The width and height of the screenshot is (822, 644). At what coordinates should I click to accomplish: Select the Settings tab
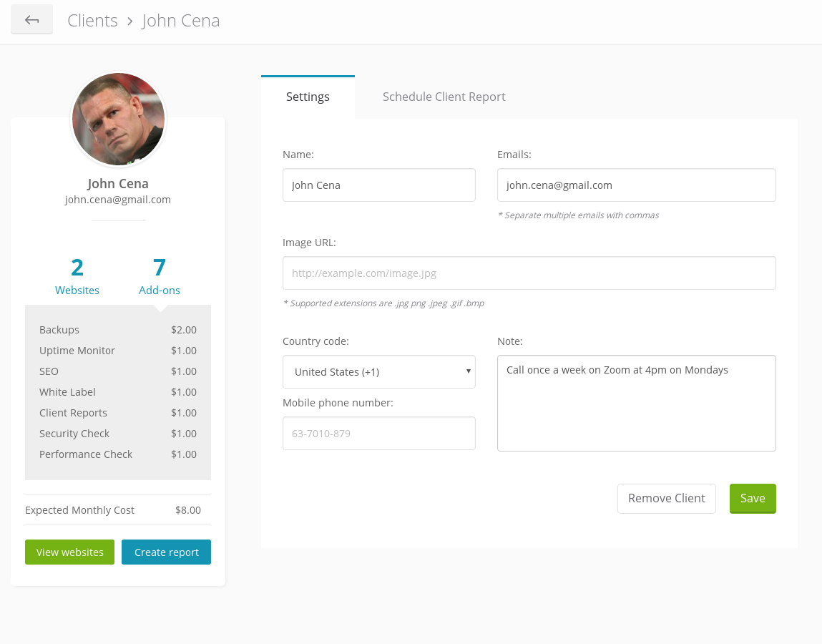tap(308, 97)
